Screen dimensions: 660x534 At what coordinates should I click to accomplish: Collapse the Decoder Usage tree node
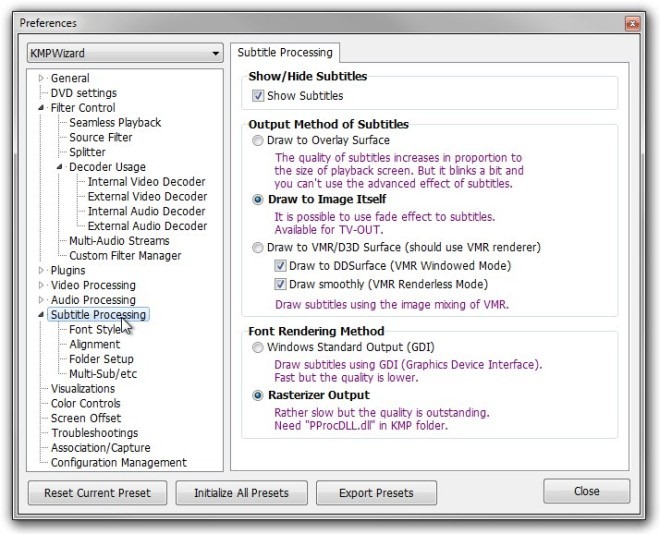click(x=60, y=167)
